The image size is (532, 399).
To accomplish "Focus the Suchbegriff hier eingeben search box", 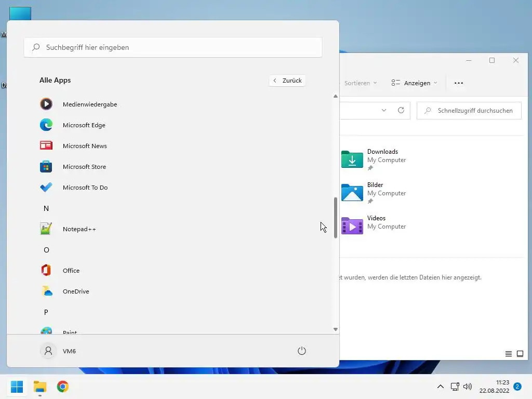I will 172,47.
